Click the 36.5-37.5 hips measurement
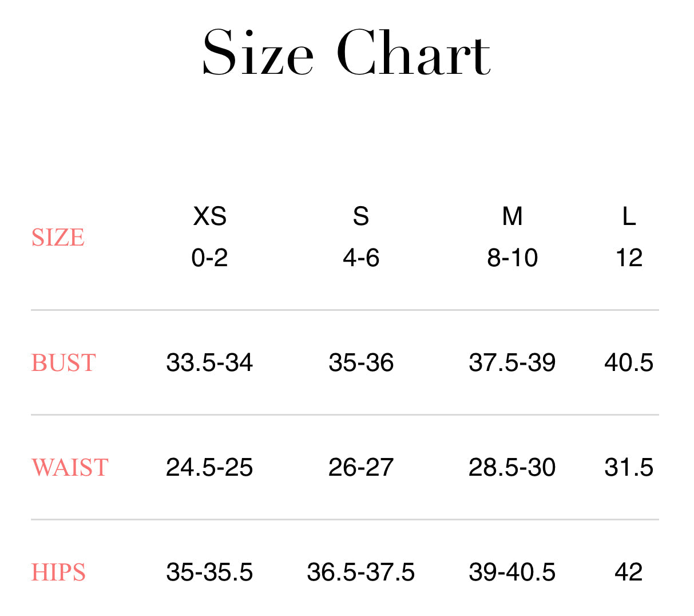The width and height of the screenshot is (694, 616). pyautogui.click(x=360, y=572)
